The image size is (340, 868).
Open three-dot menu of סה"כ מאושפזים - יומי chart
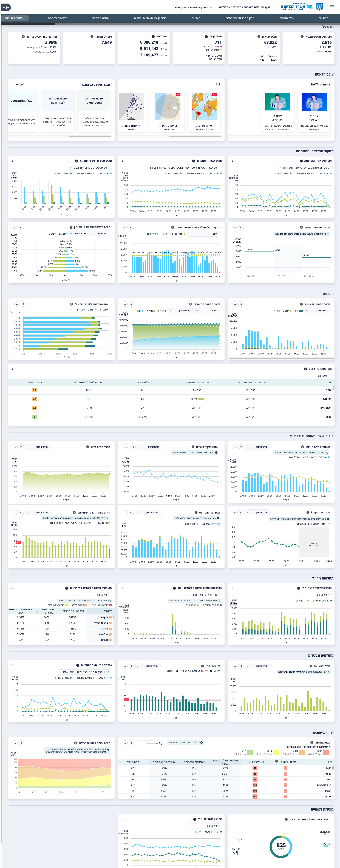coord(122,819)
